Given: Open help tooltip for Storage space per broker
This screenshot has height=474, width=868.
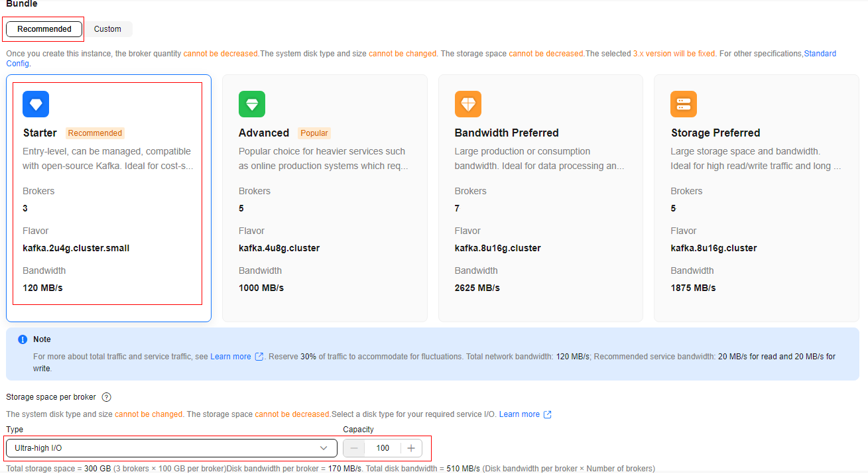Looking at the screenshot, I should click(106, 397).
